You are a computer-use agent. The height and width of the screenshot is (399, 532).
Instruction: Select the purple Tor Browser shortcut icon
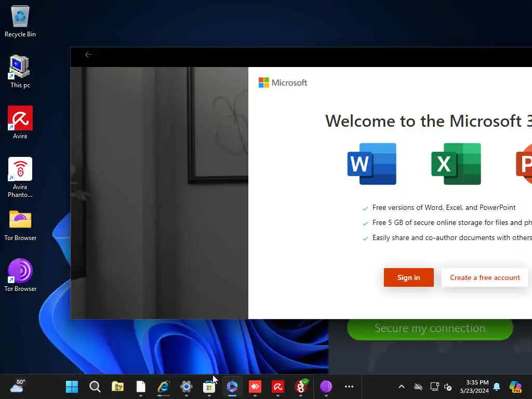pos(20,275)
